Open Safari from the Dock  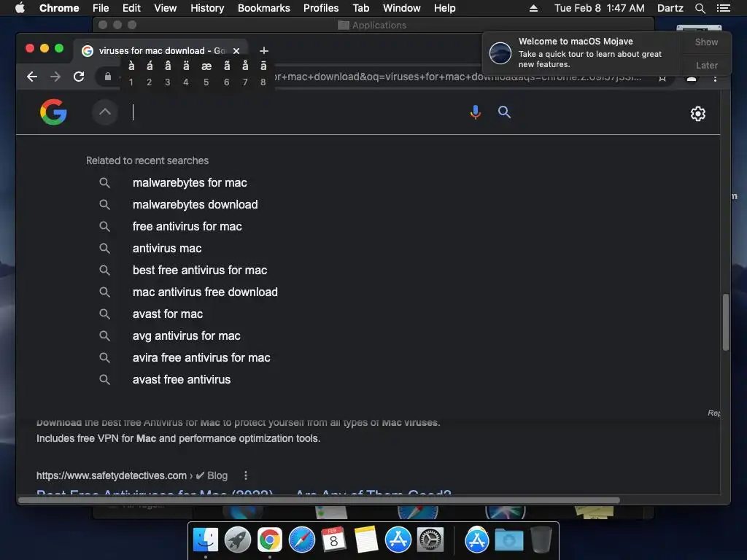[302, 540]
